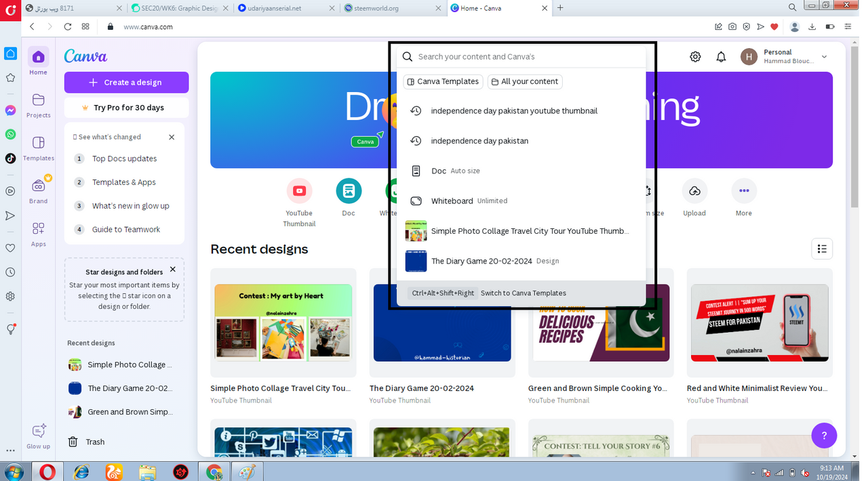
Task: Click the Canva search field
Action: click(x=521, y=57)
